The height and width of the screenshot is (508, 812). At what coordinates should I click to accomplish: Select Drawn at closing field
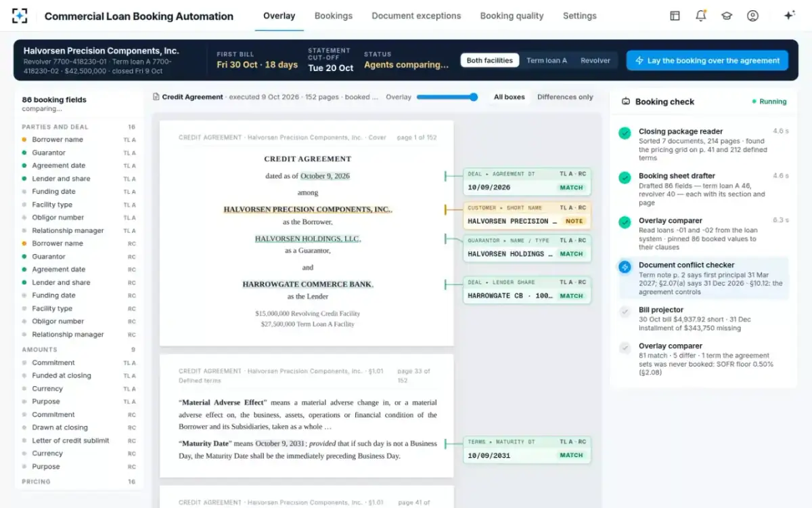coord(78,427)
